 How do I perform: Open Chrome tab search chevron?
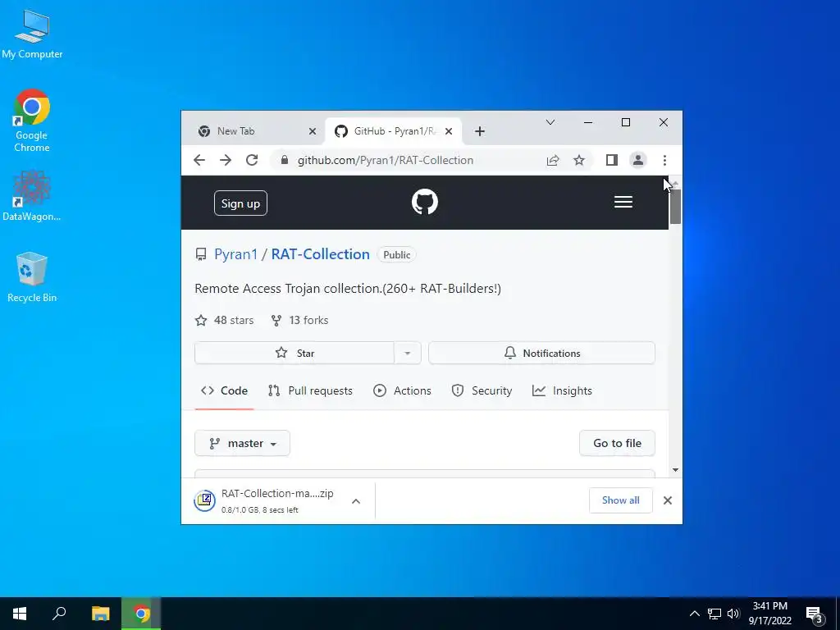tap(550, 123)
